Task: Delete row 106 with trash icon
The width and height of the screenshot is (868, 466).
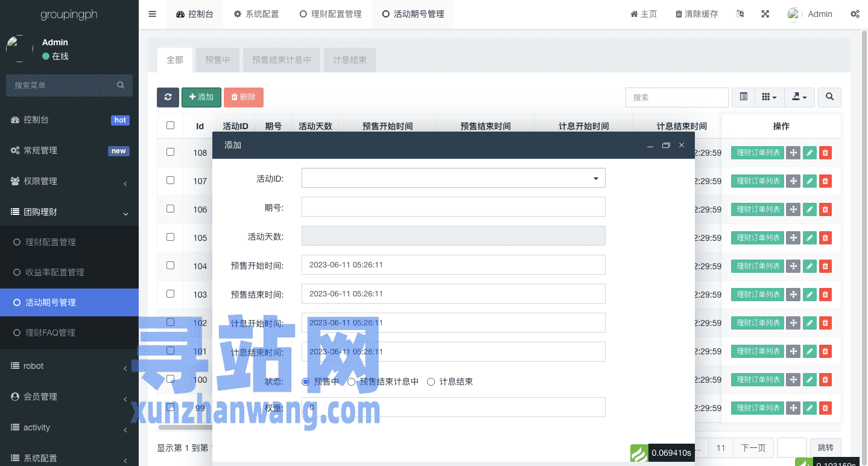Action: point(825,209)
